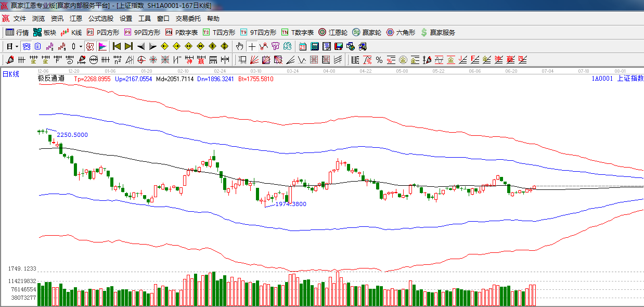Jump to first bar with skip-to-start arrow
644x307 pixels.
(x=117, y=46)
